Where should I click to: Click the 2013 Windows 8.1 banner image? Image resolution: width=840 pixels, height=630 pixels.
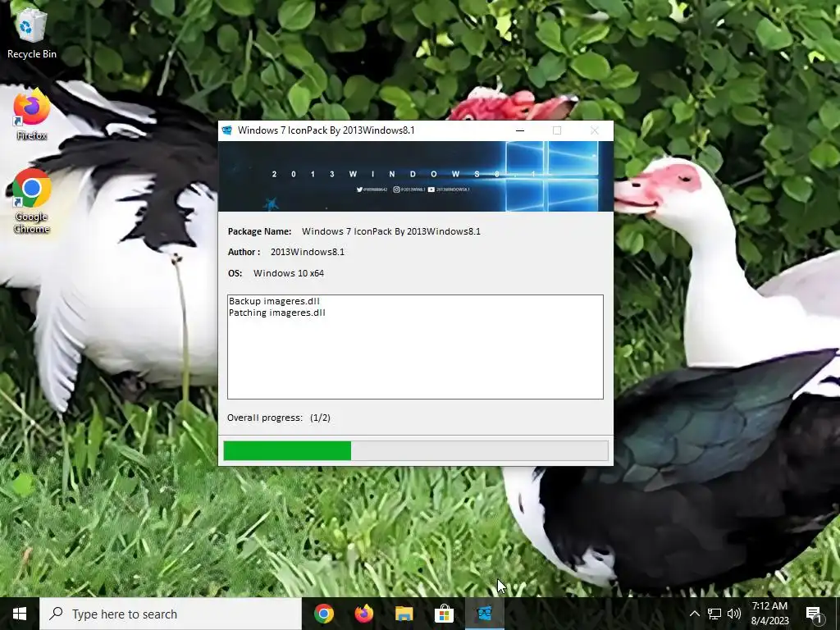pos(416,176)
